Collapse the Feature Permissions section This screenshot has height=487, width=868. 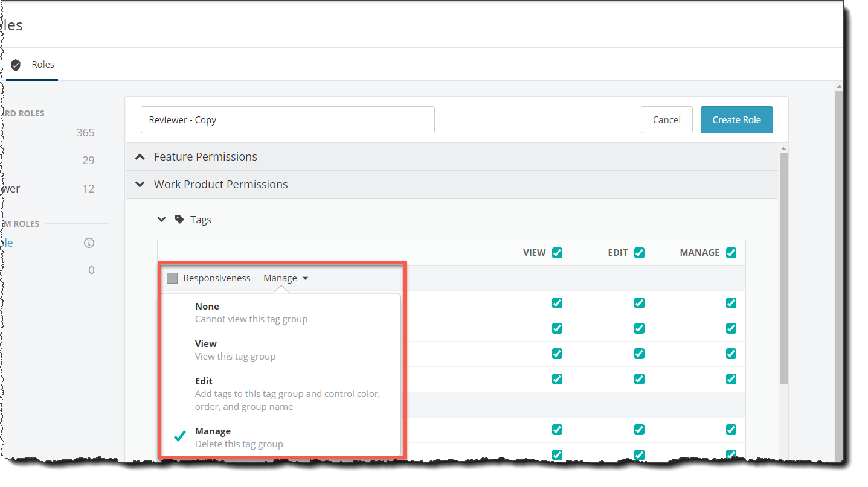click(x=140, y=157)
